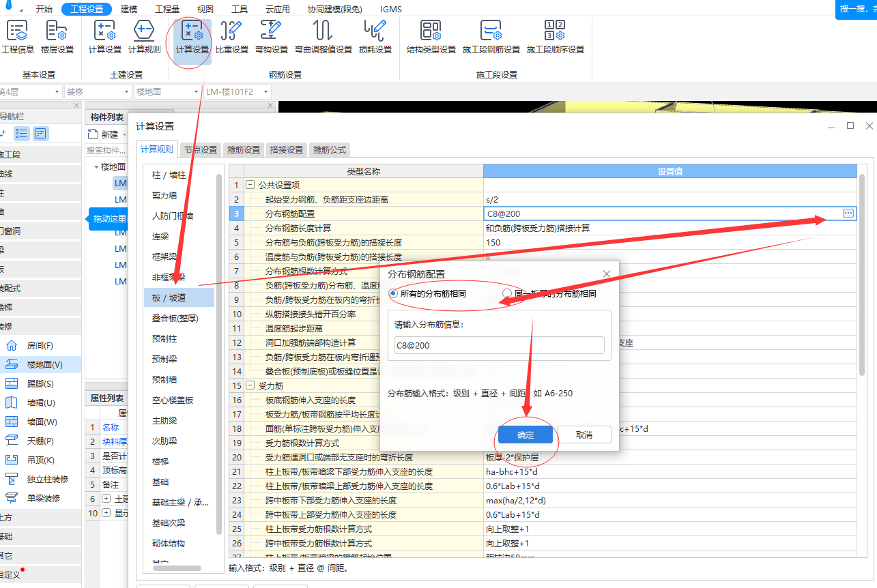Select 柱 / 墙柱 in the component type list
The height and width of the screenshot is (588, 877).
(x=179, y=175)
